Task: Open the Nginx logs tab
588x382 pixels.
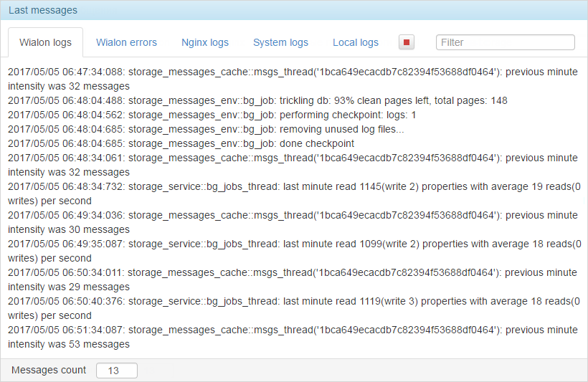Action: (x=205, y=42)
